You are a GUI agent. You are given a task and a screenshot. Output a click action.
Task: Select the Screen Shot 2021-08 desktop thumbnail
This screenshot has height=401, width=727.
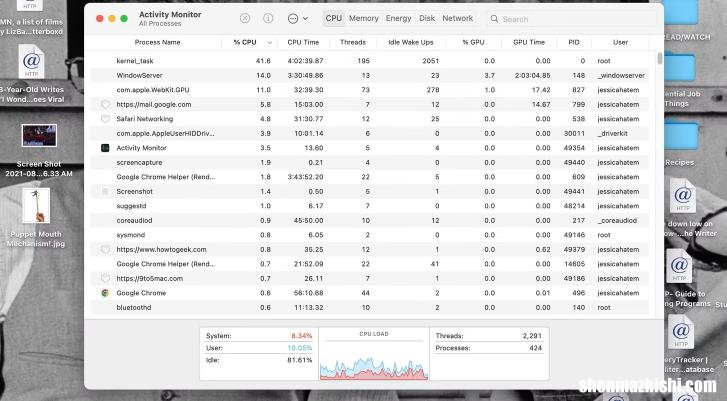(x=39, y=135)
